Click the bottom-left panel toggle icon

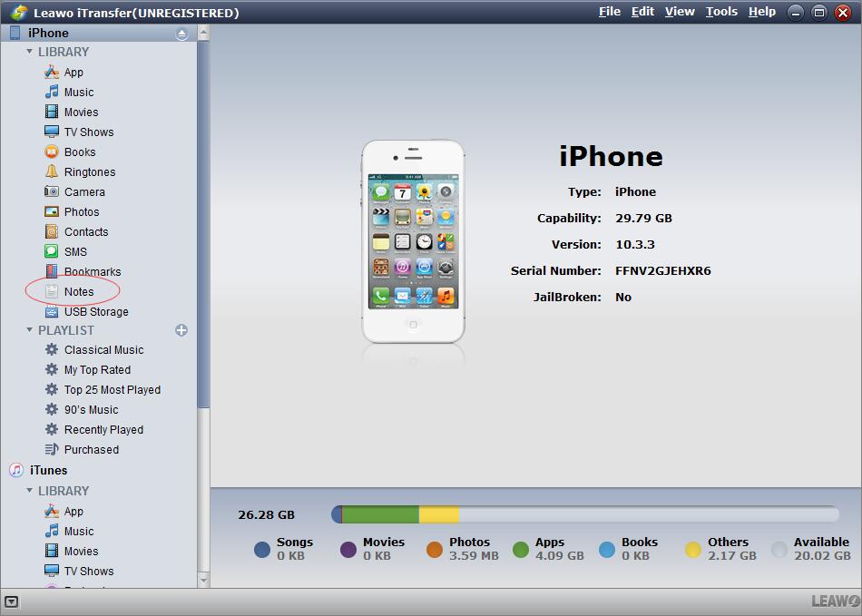[11, 601]
